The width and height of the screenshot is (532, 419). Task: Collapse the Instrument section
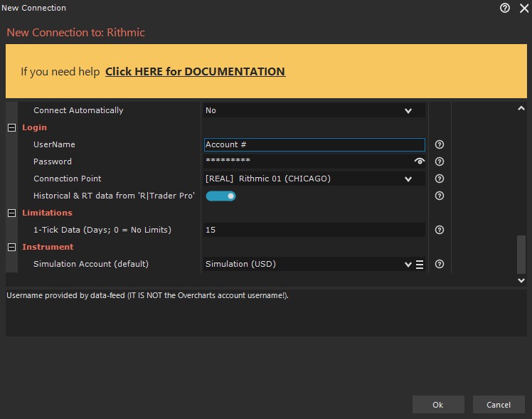pyautogui.click(x=11, y=247)
